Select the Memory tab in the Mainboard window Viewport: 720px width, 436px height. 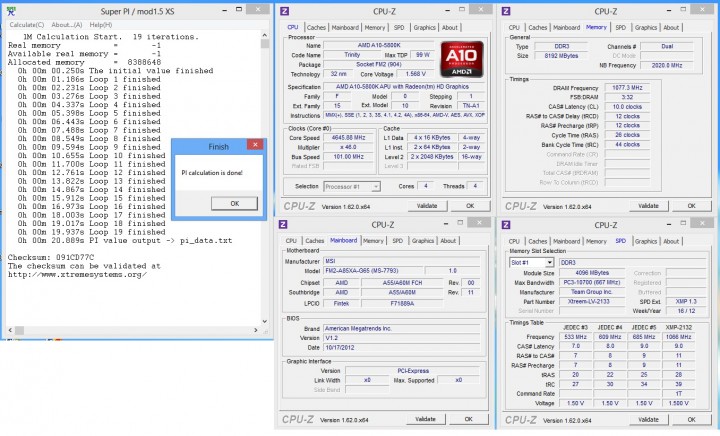(x=373, y=240)
